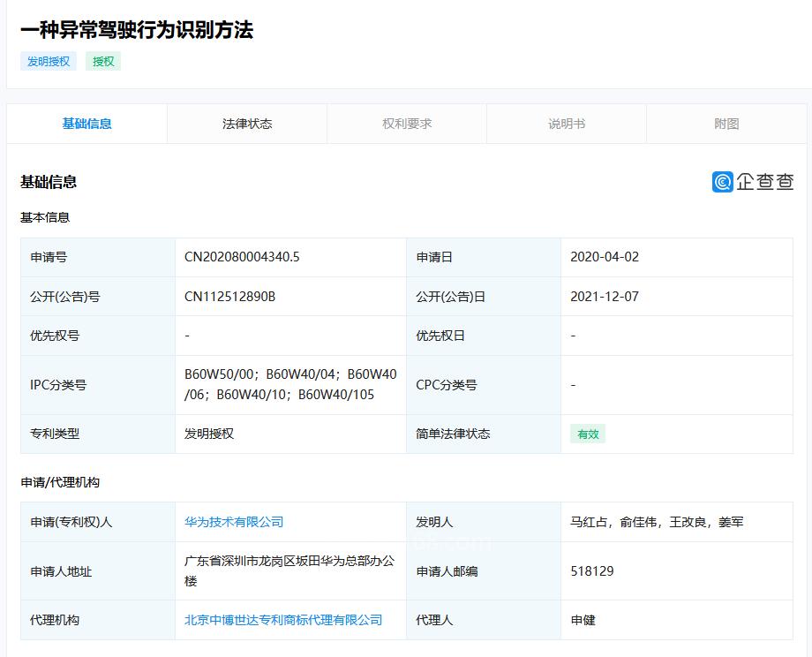Click the patent title heading

pyautogui.click(x=137, y=29)
